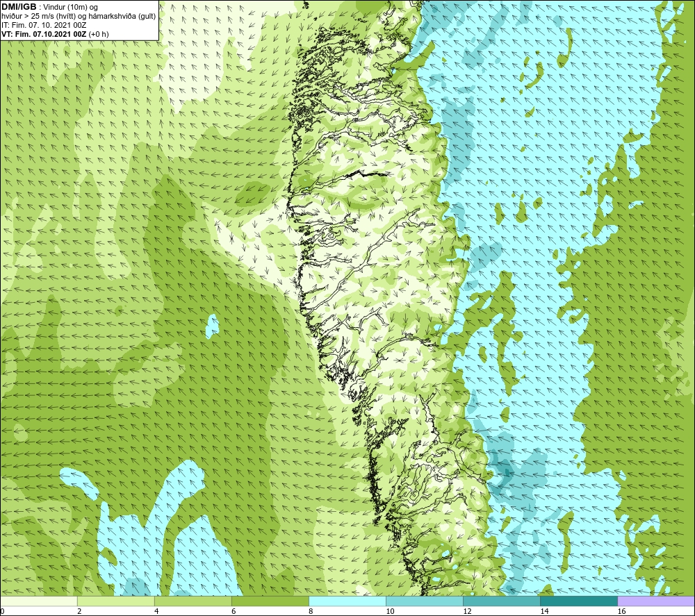The image size is (695, 616).
Task: Click the 8–10 m/s light cyan swatch
Action: [x=347, y=601]
